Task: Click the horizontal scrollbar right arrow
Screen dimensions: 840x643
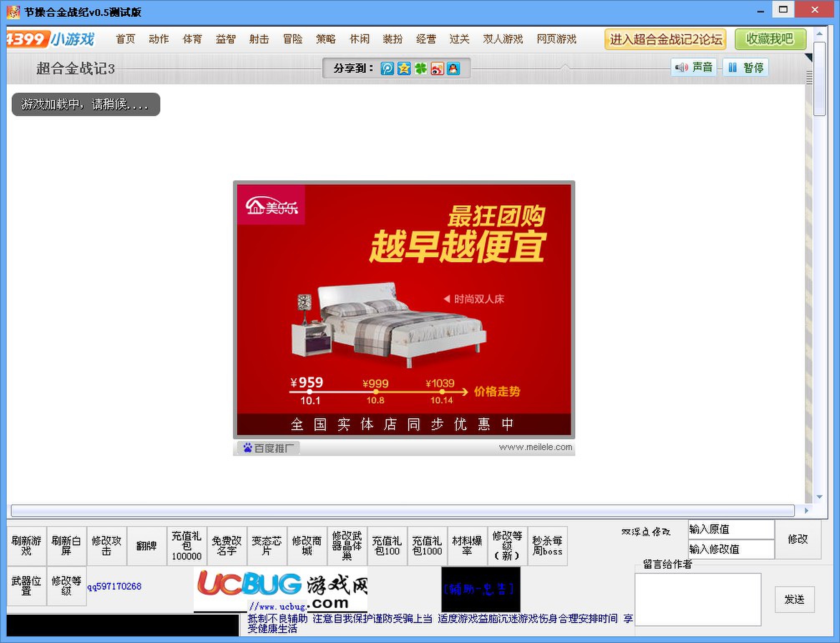Action: (806, 510)
